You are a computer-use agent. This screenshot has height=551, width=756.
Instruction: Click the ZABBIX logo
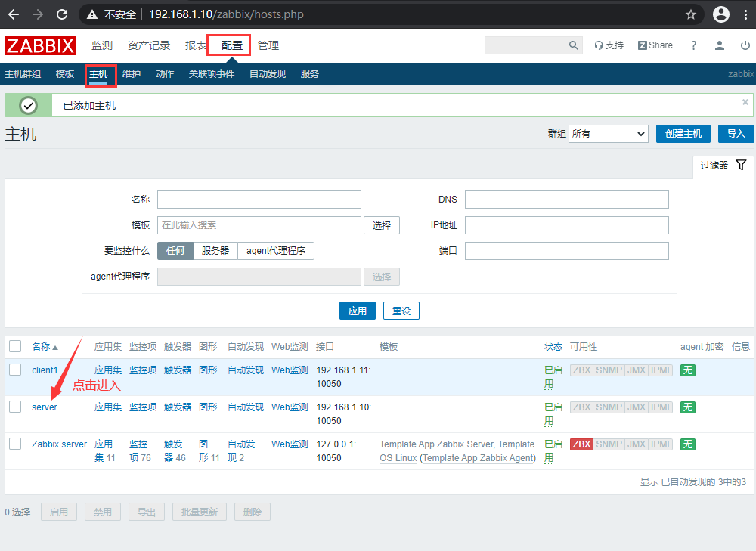41,46
